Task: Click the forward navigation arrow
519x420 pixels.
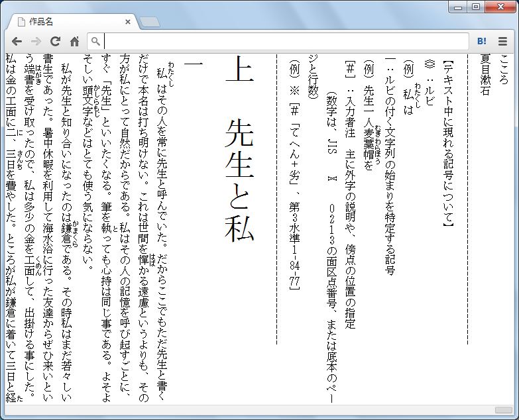Action: 36,41
